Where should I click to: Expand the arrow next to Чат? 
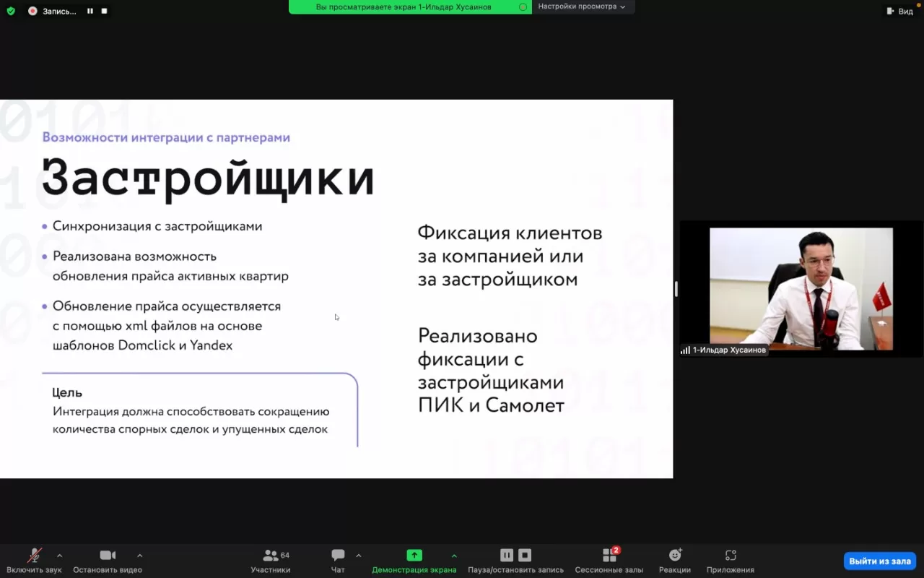tap(359, 556)
